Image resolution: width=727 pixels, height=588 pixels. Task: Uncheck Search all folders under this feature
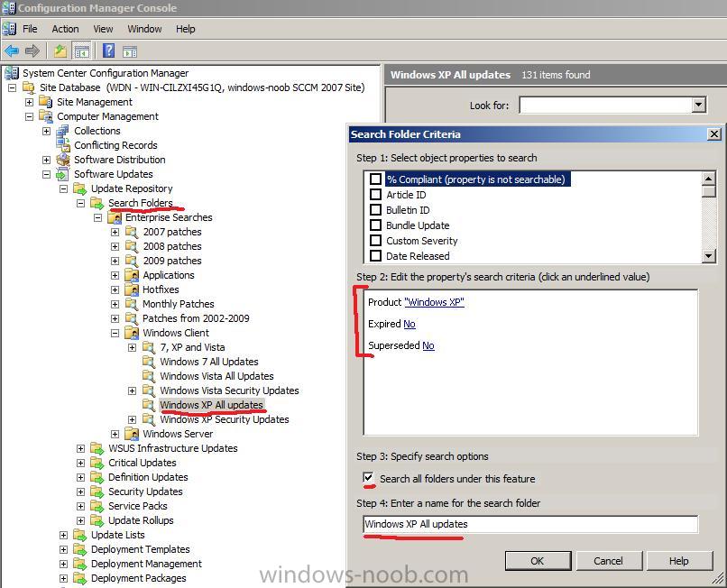coord(368,478)
